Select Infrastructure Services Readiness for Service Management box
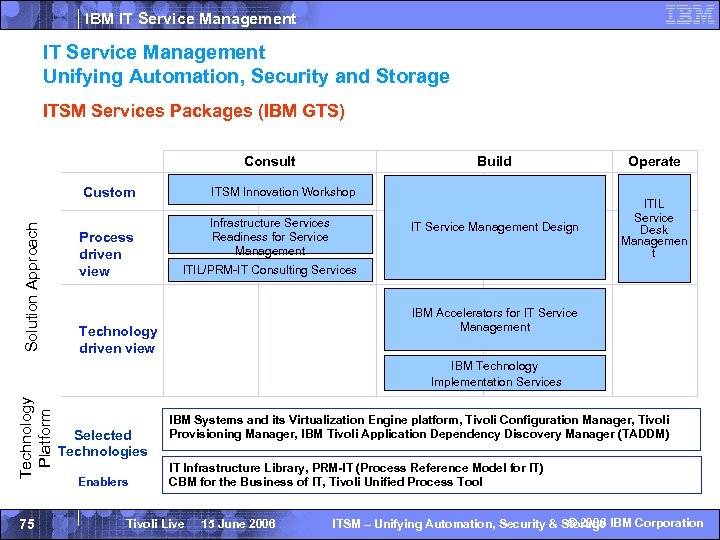 270,235
